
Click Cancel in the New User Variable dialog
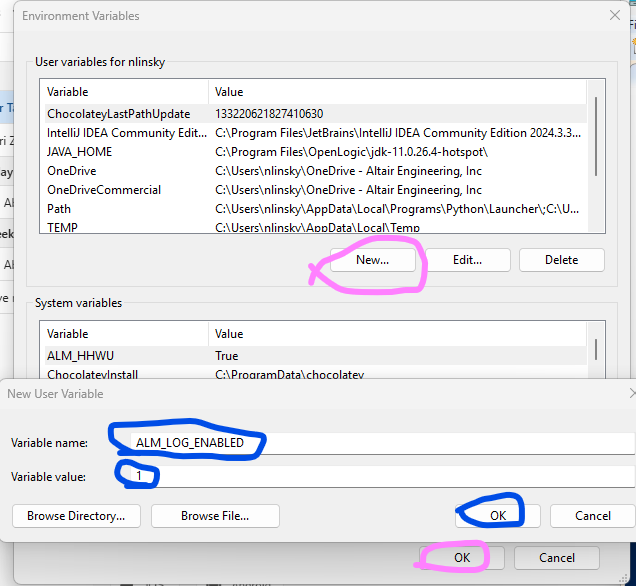[x=593, y=516]
